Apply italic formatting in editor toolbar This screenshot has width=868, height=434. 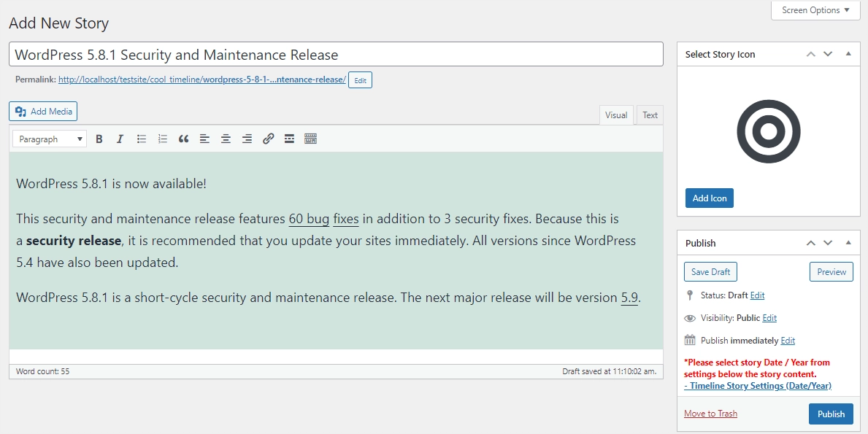click(x=120, y=139)
